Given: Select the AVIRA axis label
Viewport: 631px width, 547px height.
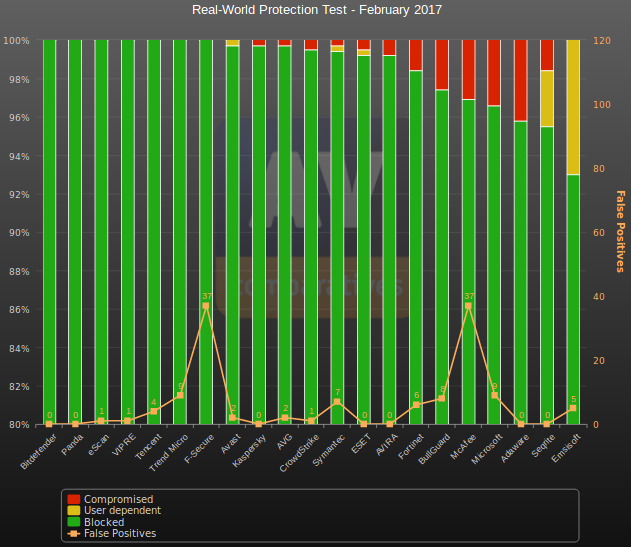Looking at the screenshot, I should (x=387, y=444).
